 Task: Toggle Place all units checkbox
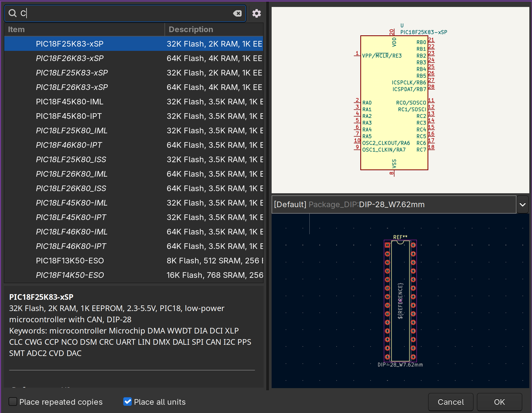128,401
